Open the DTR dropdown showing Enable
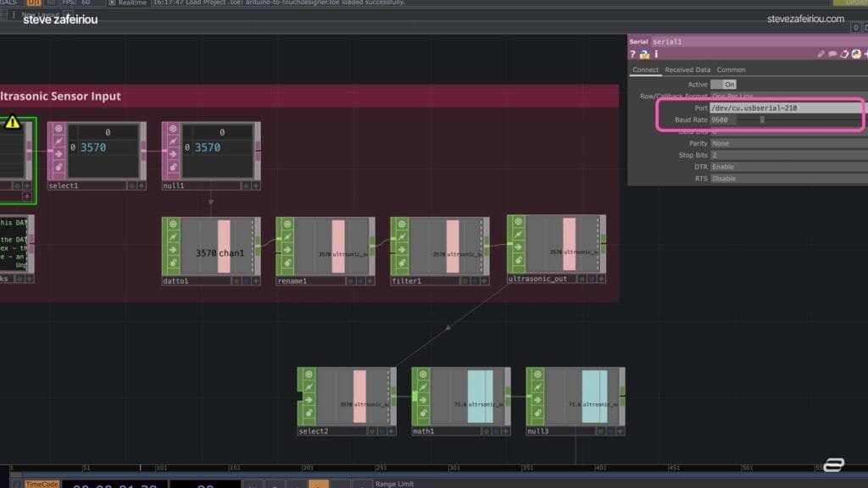The image size is (868, 488). (787, 167)
